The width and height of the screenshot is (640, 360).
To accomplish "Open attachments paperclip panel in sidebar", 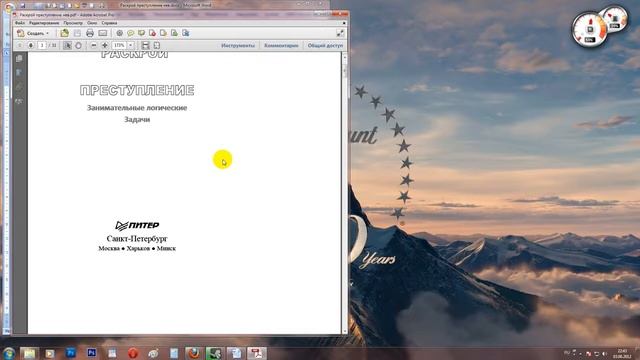I will tap(19, 87).
